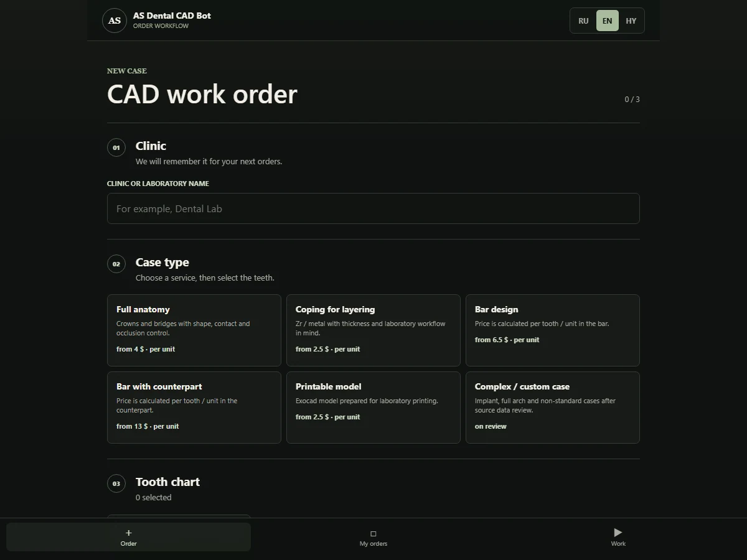Switch language to RU
Viewport: 747px width, 560px height.
click(583, 21)
